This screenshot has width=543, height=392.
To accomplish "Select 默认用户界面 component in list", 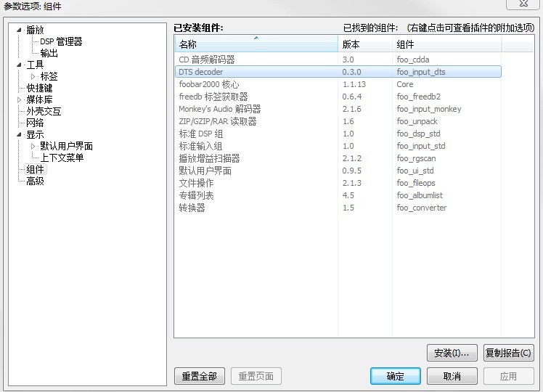I will 338,171.
